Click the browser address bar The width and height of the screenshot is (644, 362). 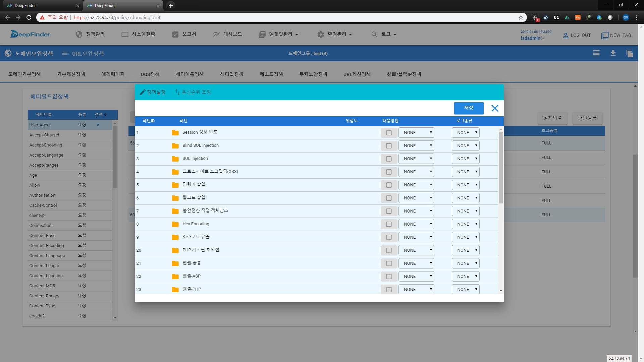point(282,17)
